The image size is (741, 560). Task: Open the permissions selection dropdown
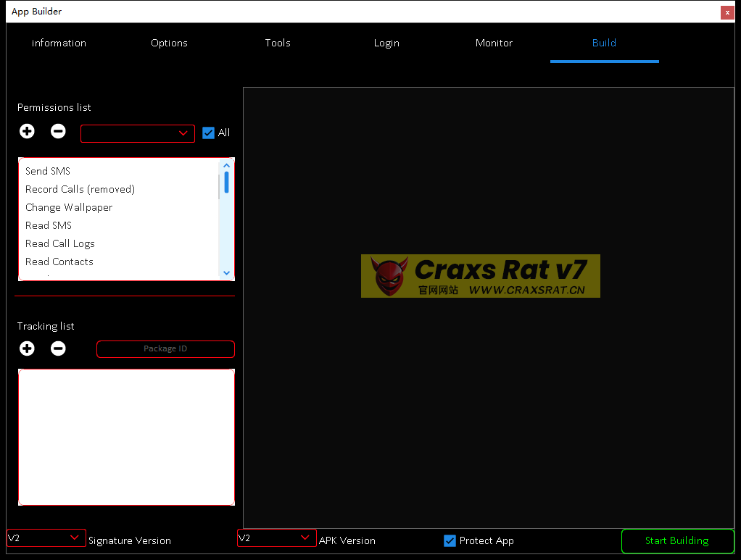(x=138, y=133)
